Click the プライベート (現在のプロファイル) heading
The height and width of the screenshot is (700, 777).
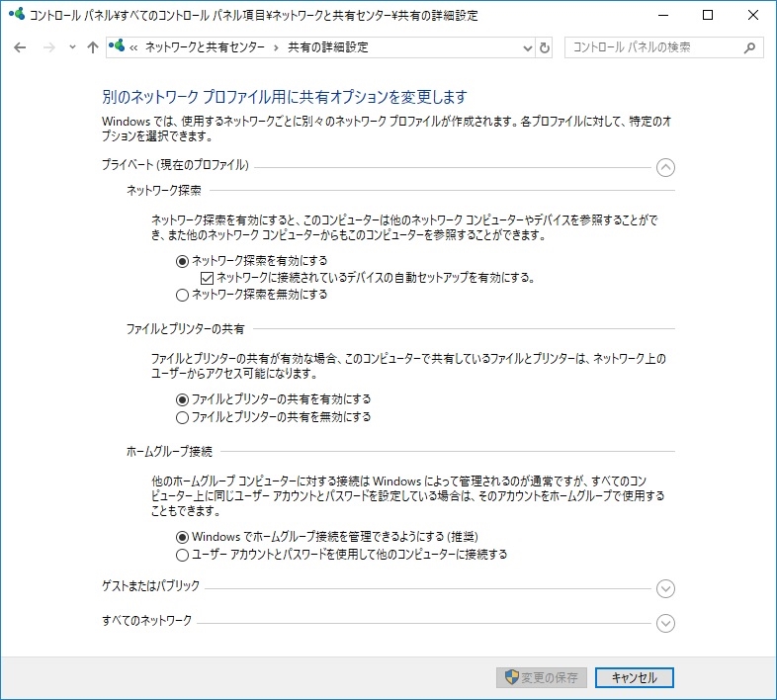(175, 164)
